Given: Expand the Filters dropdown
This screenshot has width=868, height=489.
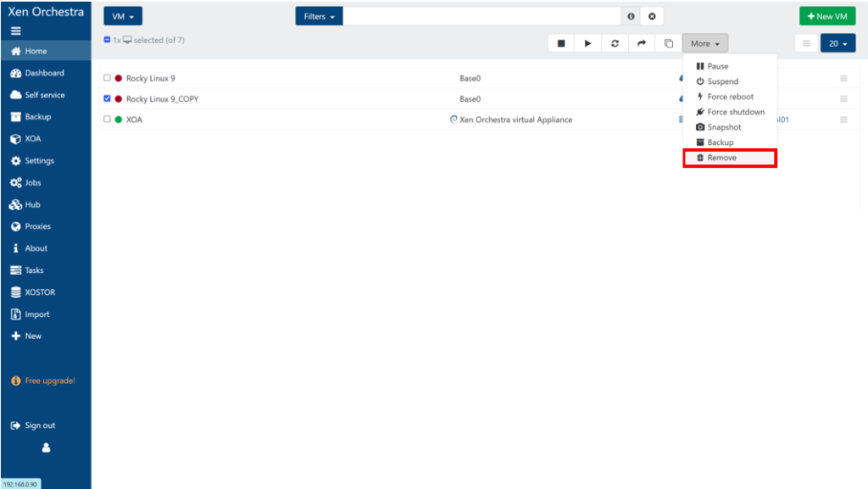Looking at the screenshot, I should [319, 17].
